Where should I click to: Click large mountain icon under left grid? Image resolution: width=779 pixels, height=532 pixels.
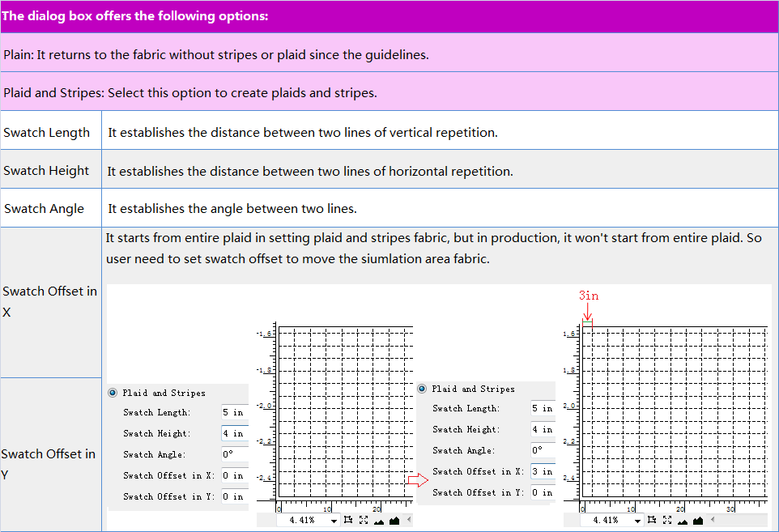394,521
